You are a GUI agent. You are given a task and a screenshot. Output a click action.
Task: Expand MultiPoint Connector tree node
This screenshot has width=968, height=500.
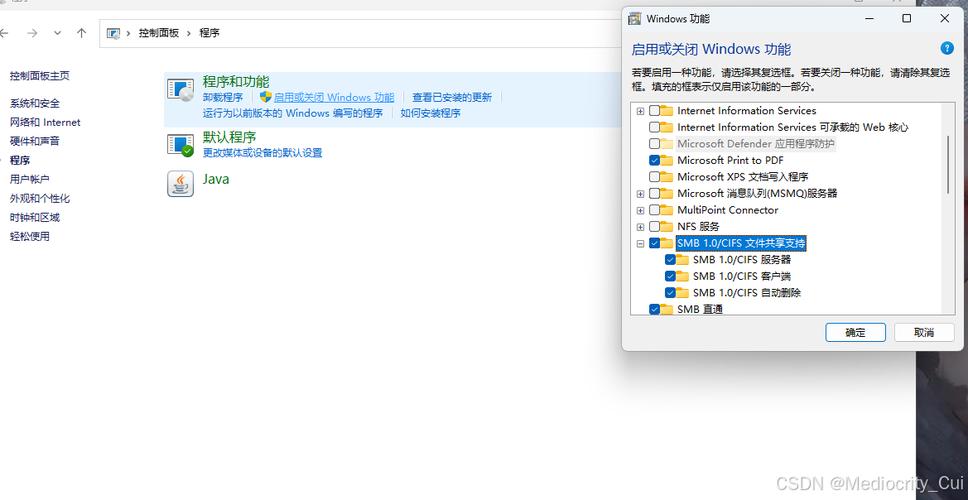pyautogui.click(x=640, y=210)
